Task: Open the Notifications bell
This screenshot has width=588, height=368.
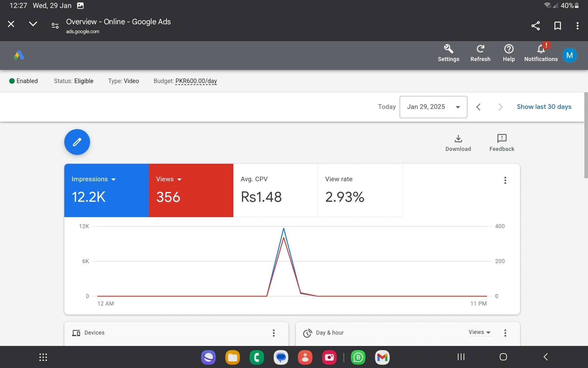Action: point(541,49)
